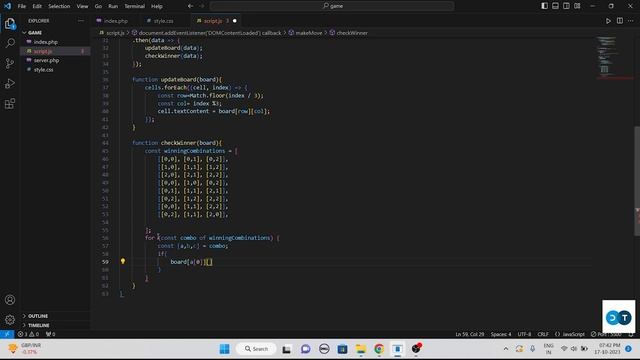Click the editor vertical scrollbar
This screenshot has width=640, height=360.
637,181
